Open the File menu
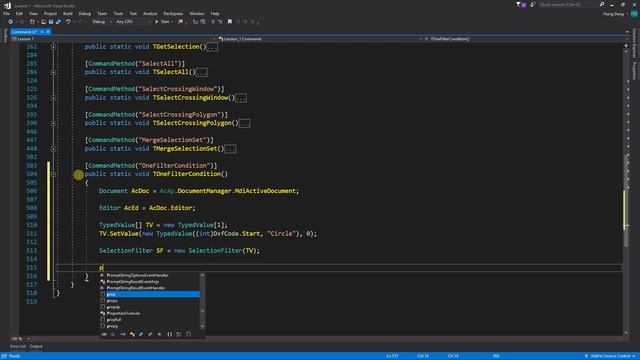Viewport: 640px width, 360px height. point(6,13)
